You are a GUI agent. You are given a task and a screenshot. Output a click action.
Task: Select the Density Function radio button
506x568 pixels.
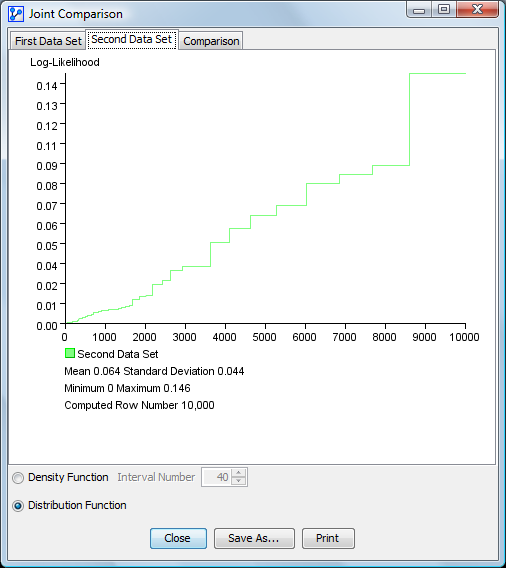(18, 478)
